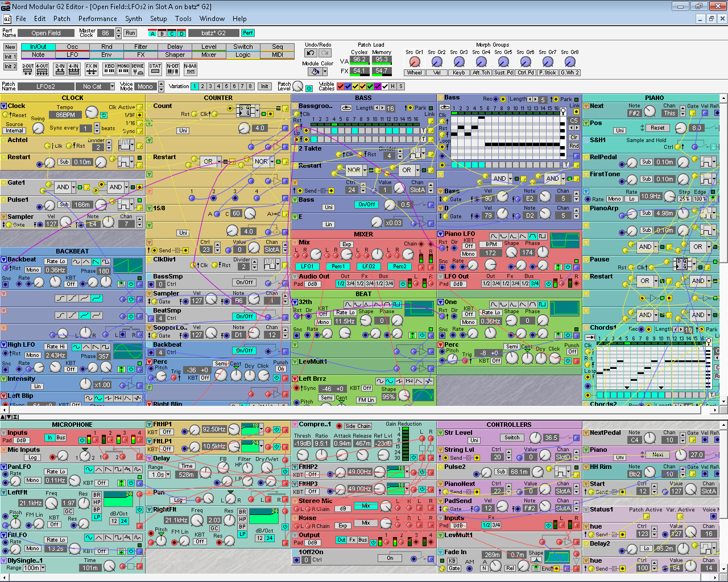The height and width of the screenshot is (582, 728).
Task: Select the 4-IN input module icon
Action: pos(74,69)
